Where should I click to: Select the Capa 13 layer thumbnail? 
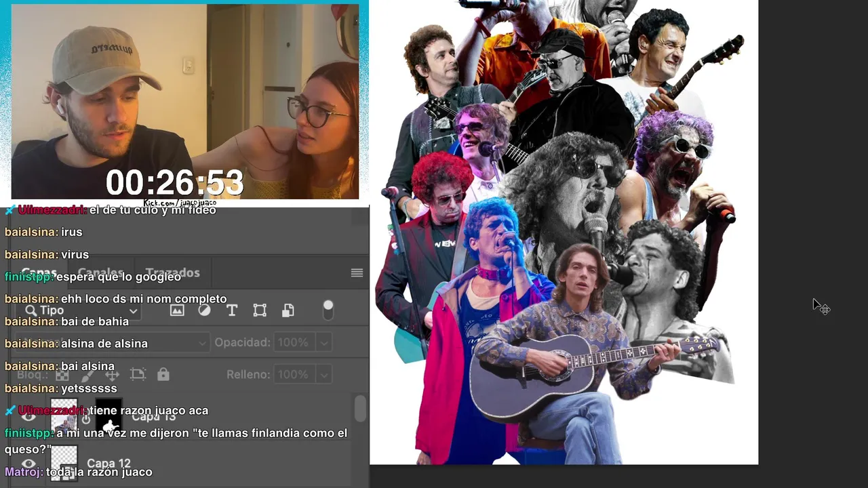pyautogui.click(x=64, y=415)
